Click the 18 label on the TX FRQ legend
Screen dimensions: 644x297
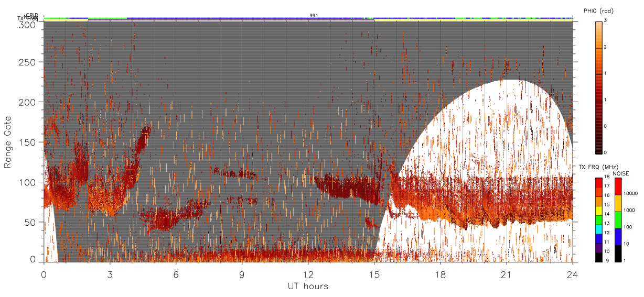point(607,177)
